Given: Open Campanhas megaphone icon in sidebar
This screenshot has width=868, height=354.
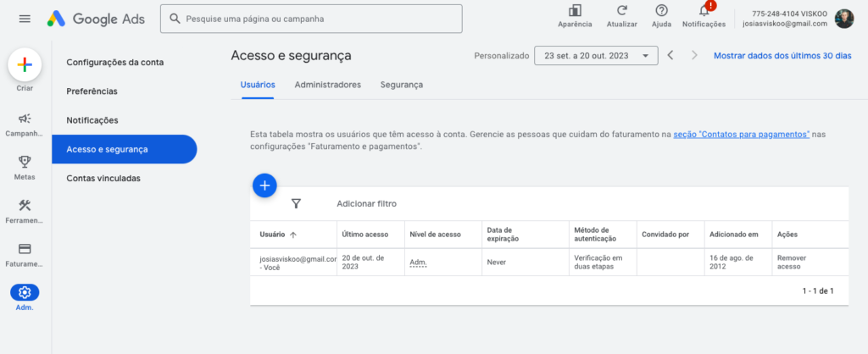Looking at the screenshot, I should click(25, 119).
